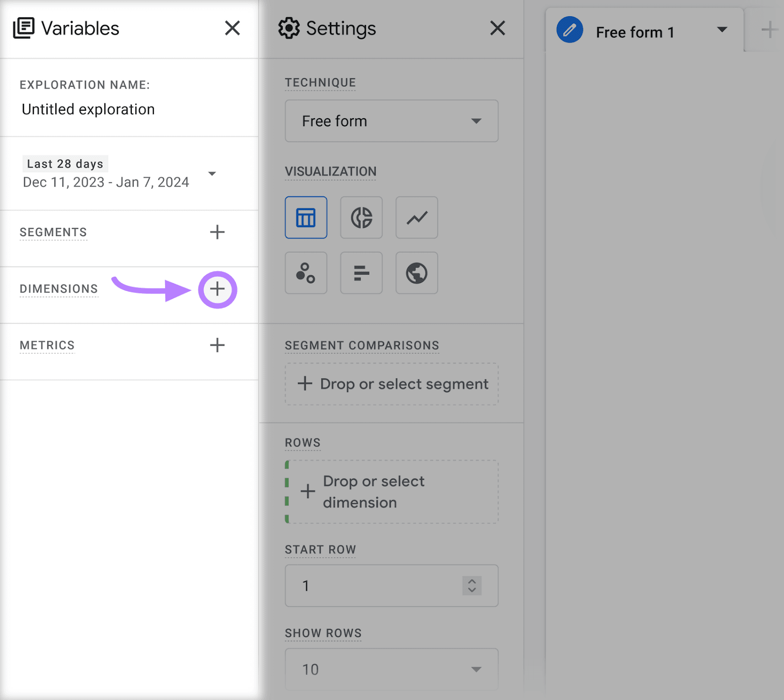Add a new segment with plus icon
This screenshot has width=784, height=700.
(217, 232)
